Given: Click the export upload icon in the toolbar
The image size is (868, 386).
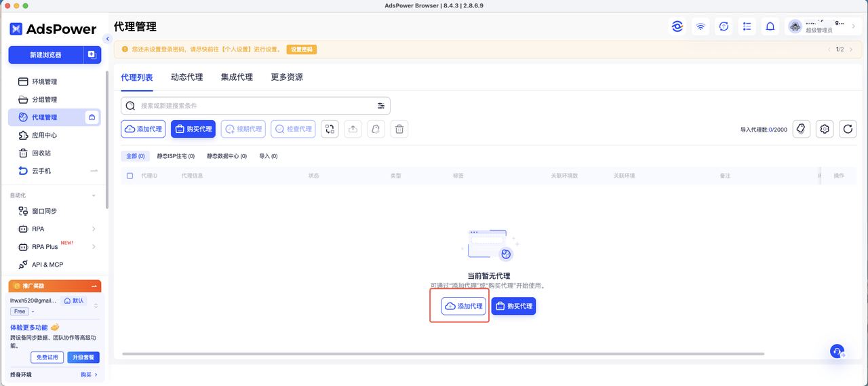Looking at the screenshot, I should click(x=353, y=129).
